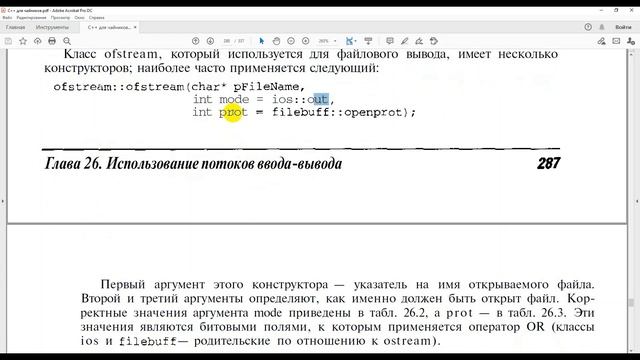The height and width of the screenshot is (360, 640).
Task: Click the Войти sign-in button
Action: (x=623, y=27)
